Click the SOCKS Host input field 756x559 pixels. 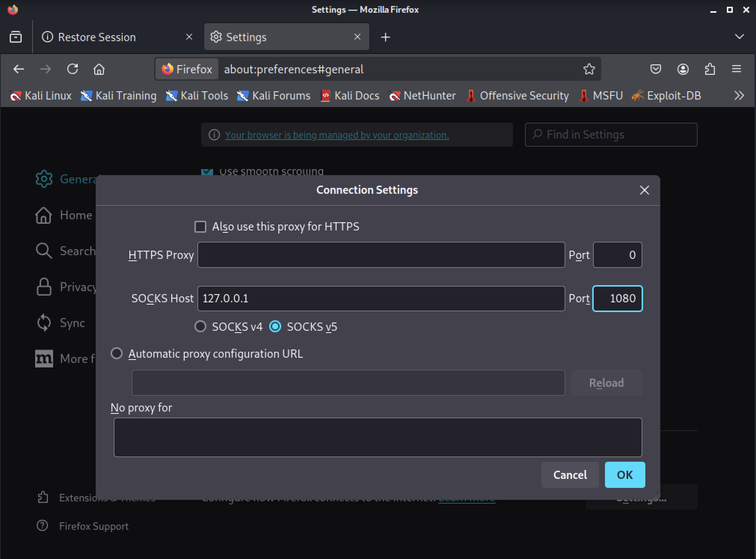(381, 299)
